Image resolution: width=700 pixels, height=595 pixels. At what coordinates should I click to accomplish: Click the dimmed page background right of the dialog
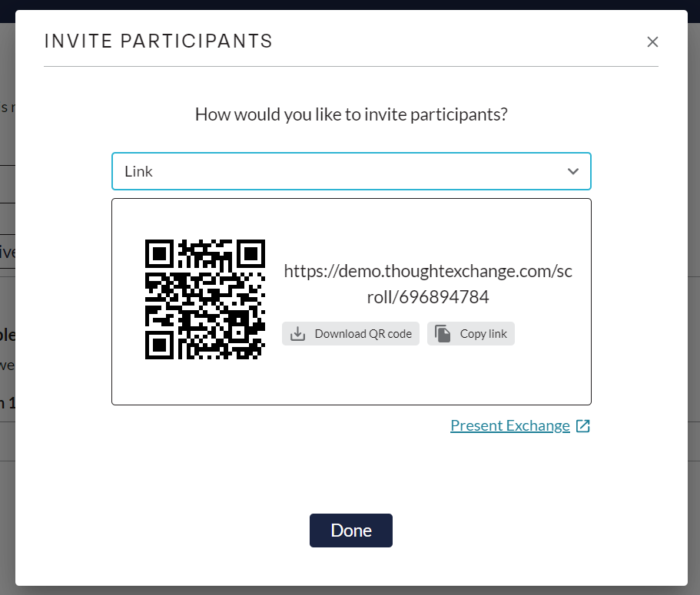[694, 312]
